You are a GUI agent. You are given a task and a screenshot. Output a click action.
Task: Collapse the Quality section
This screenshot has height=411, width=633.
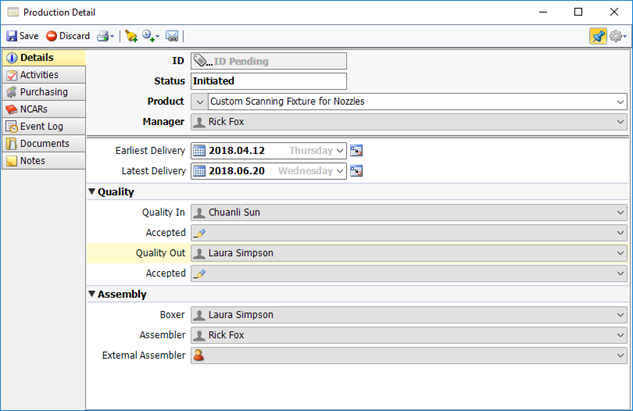coord(92,192)
